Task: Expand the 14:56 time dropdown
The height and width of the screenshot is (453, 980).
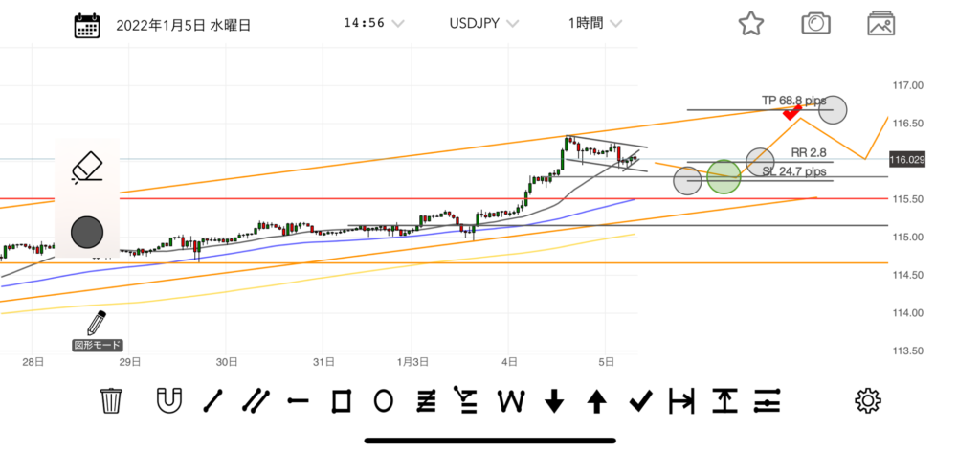Action: 372,23
